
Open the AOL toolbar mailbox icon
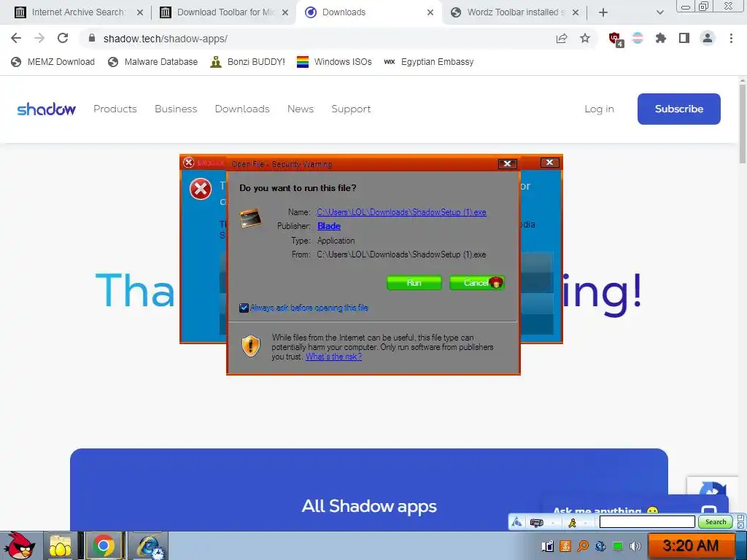537,523
